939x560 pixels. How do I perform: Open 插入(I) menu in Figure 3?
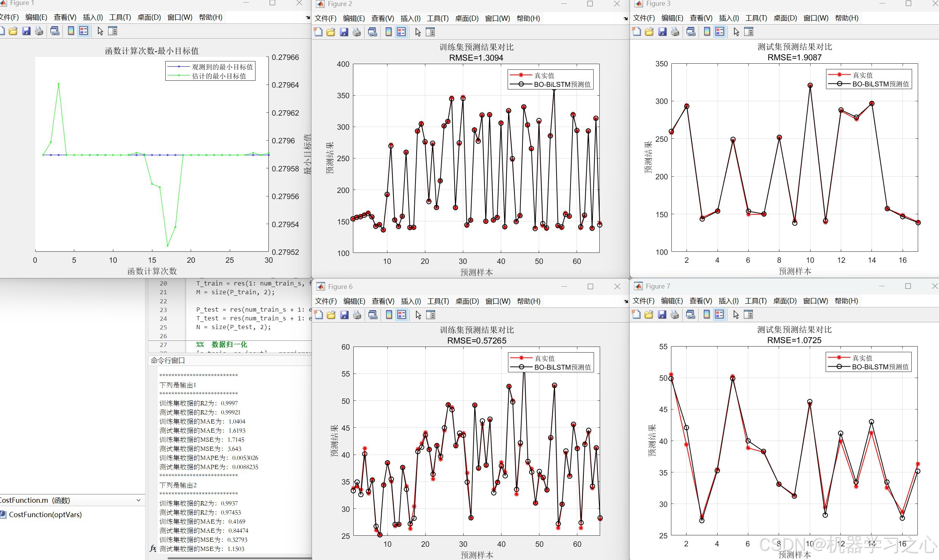click(729, 18)
